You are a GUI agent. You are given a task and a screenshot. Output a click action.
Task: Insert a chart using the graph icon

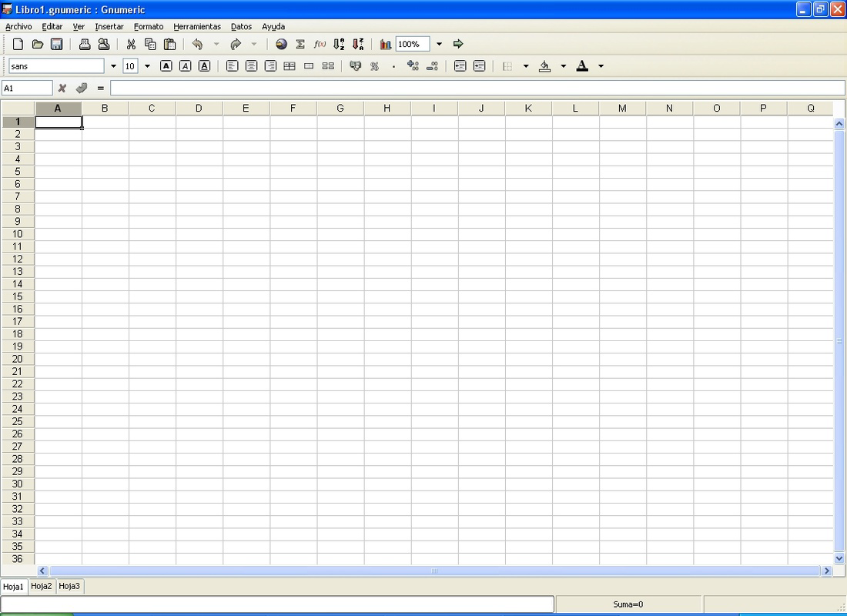coord(385,44)
